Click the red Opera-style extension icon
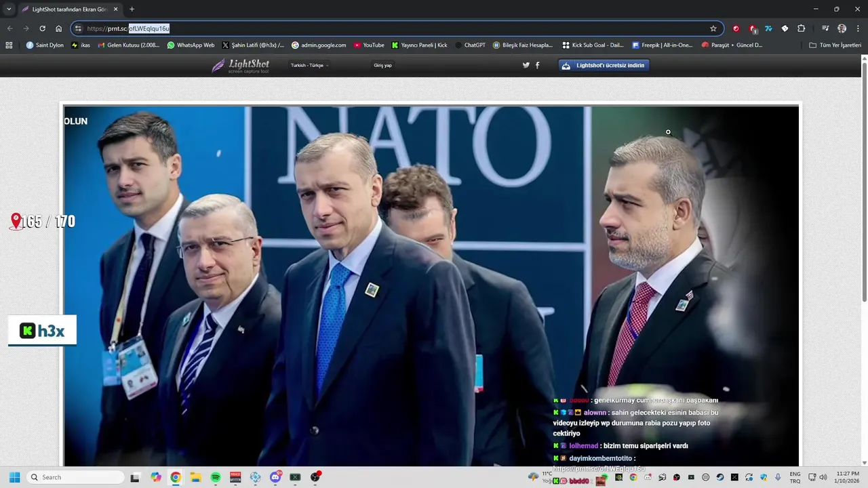This screenshot has width=868, height=488. point(736,28)
